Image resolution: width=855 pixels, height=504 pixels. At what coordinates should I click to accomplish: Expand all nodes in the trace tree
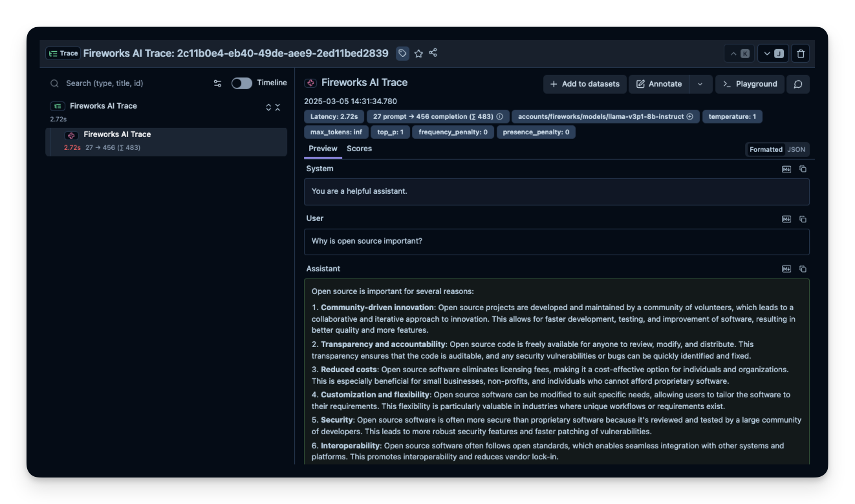coord(268,107)
